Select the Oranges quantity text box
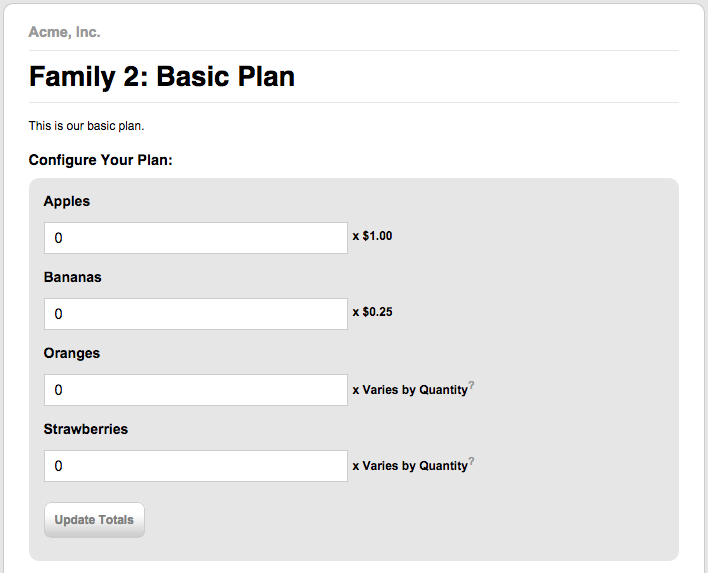This screenshot has height=573, width=708. coord(196,390)
